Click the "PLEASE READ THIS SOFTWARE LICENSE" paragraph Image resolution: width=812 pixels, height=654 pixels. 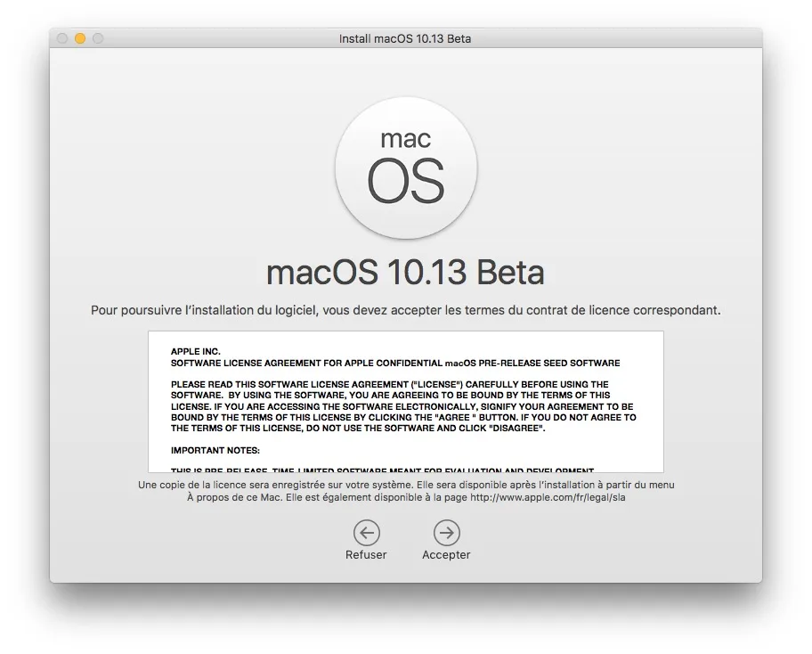click(403, 406)
